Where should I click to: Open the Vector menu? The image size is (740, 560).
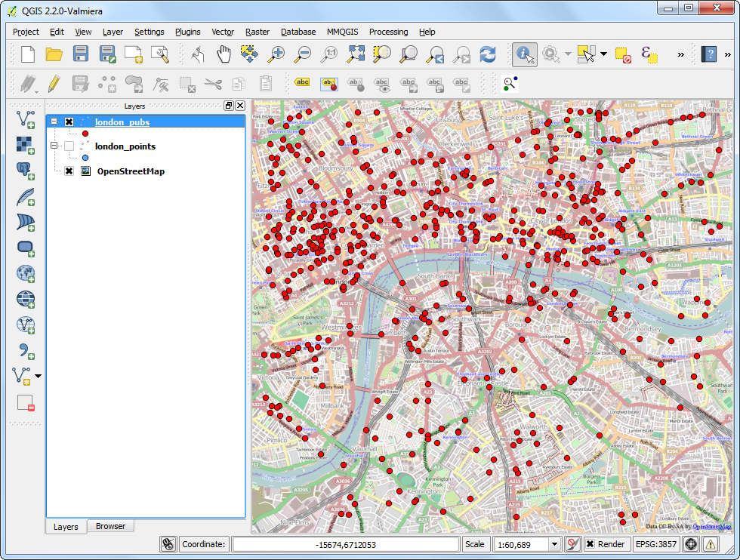pyautogui.click(x=223, y=32)
